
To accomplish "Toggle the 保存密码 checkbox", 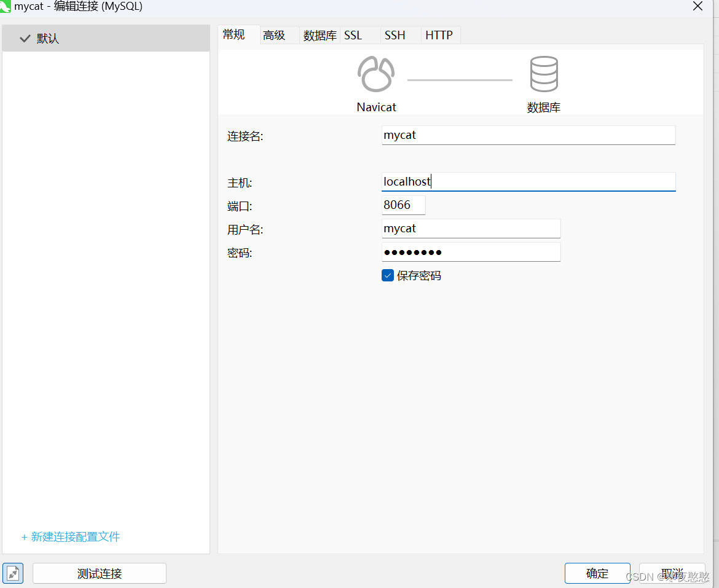I will click(388, 275).
